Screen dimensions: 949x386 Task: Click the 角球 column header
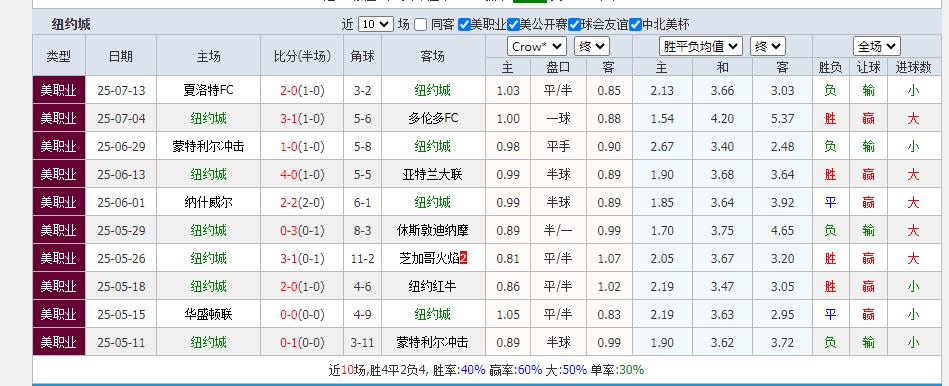tap(363, 56)
